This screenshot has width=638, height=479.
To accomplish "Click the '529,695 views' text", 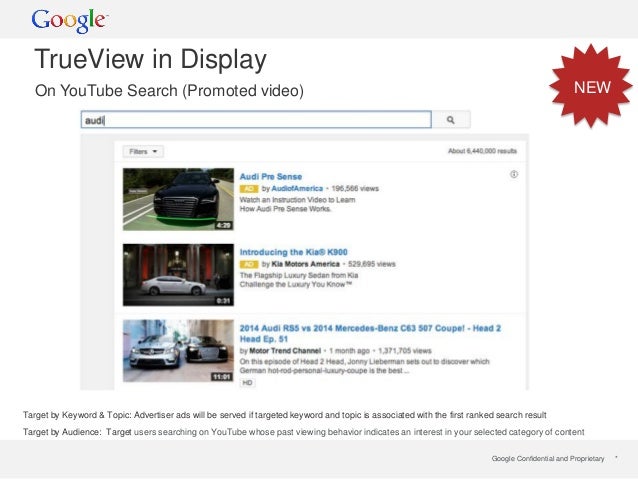I will tap(372, 264).
